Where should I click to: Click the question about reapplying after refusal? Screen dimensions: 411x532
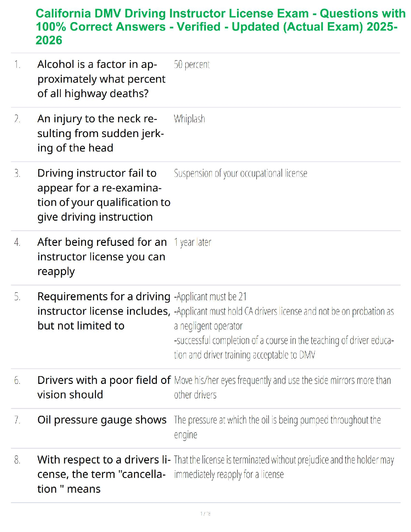(x=102, y=257)
